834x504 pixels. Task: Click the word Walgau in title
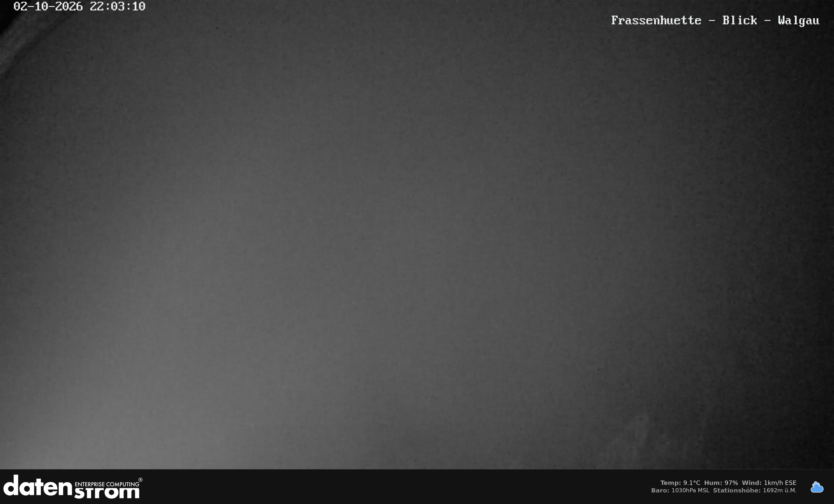798,20
